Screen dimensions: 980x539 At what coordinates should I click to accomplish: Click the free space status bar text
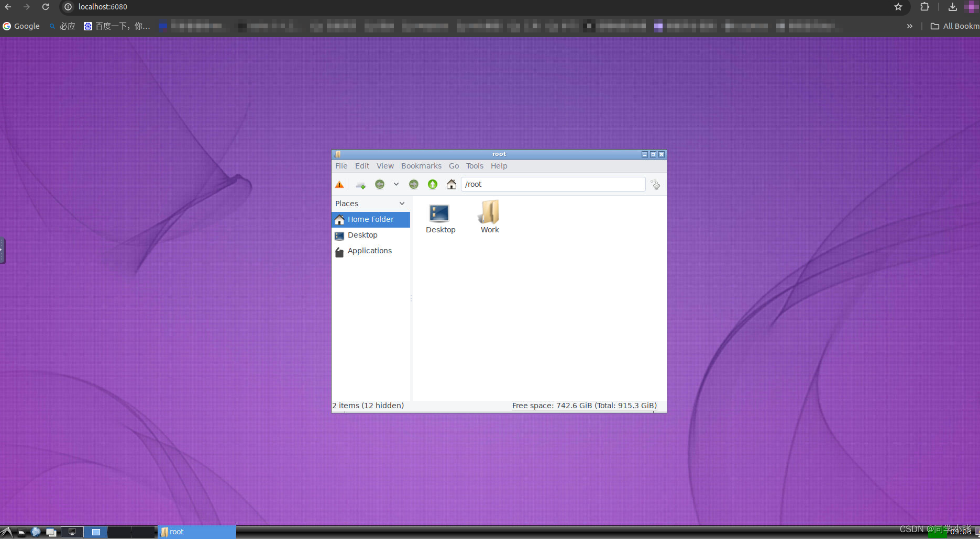(584, 405)
